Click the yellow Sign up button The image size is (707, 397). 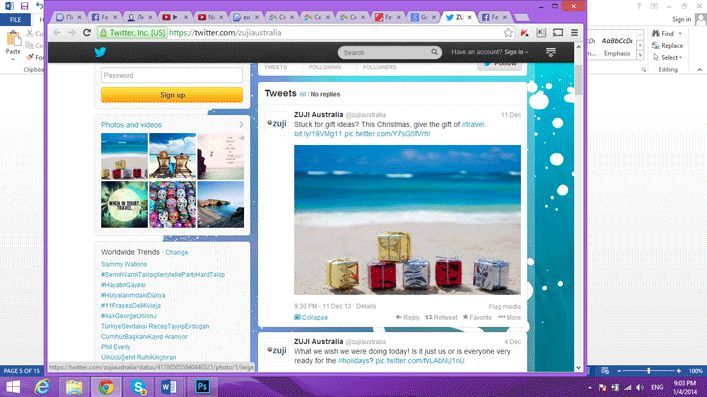point(172,95)
